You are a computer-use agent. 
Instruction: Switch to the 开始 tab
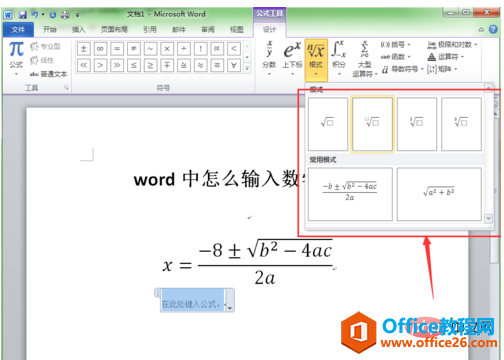[x=50, y=30]
